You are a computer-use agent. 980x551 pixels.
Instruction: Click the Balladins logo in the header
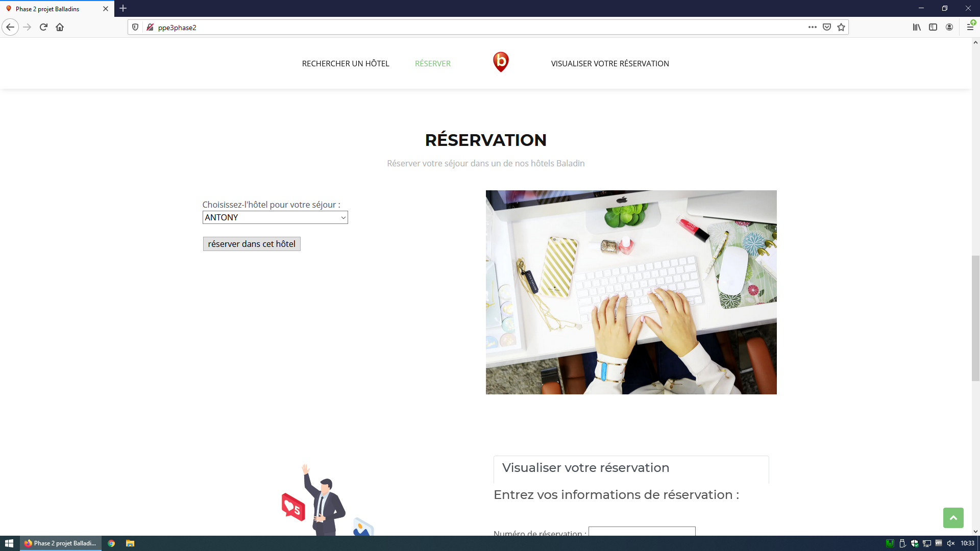(x=501, y=62)
